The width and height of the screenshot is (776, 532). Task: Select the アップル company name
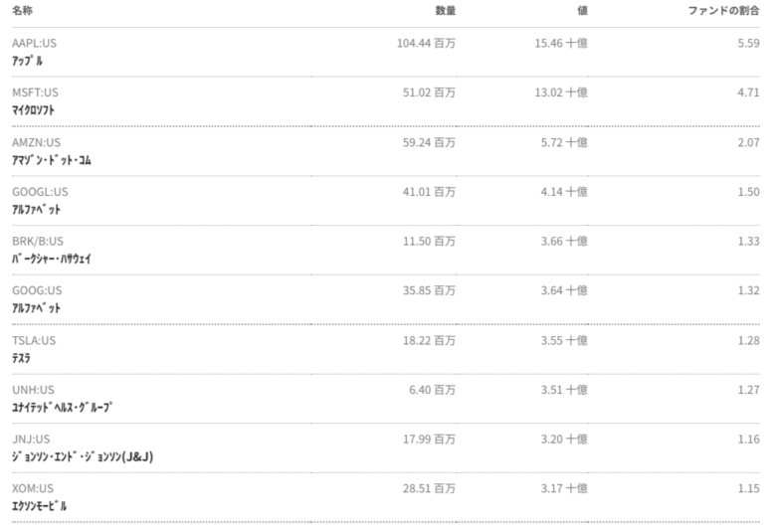click(27, 62)
